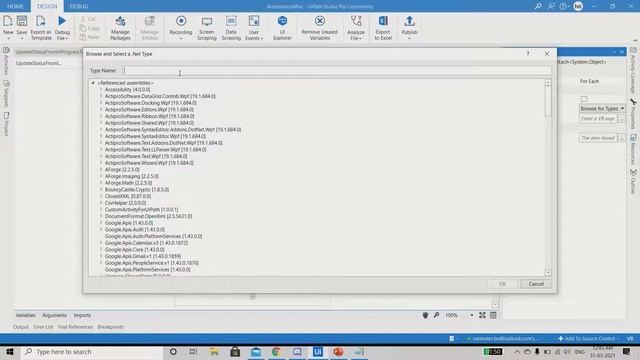The height and width of the screenshot is (360, 640).
Task: Open the Activities side panel icon
Action: pyautogui.click(x=6, y=50)
